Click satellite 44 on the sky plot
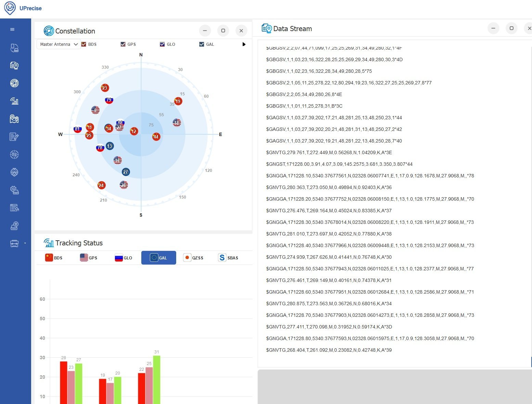Viewport: 532px width, 404px height. (156, 137)
